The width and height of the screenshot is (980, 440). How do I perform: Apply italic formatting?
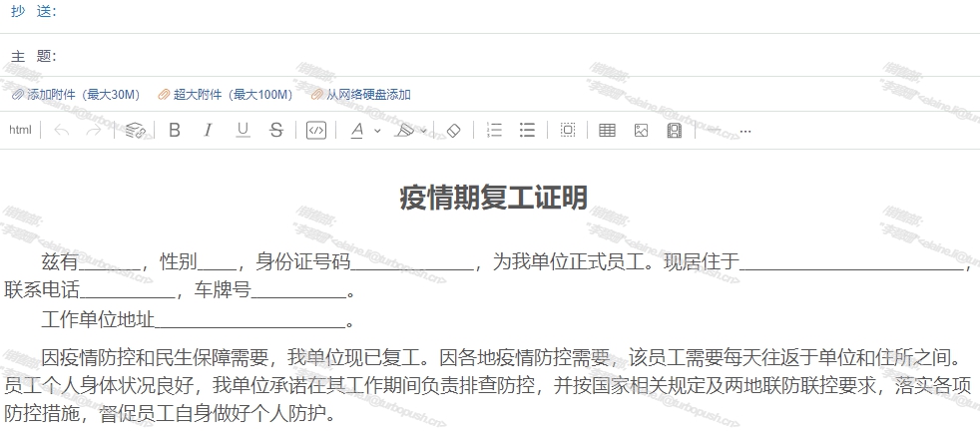pos(208,130)
